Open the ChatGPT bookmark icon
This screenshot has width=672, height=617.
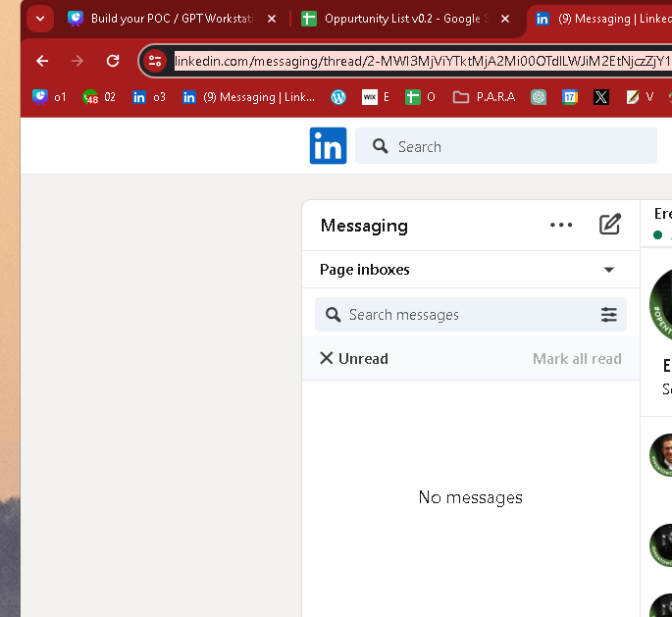pos(539,97)
